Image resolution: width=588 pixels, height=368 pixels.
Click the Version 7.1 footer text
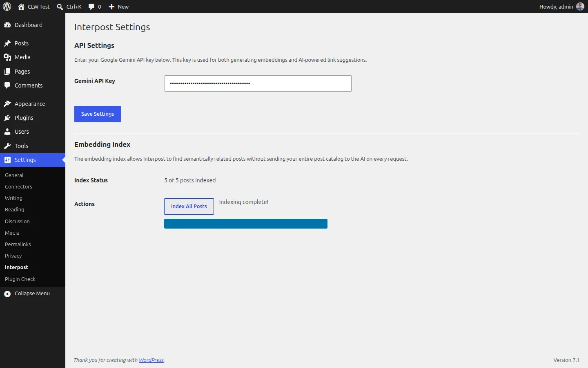[566, 360]
